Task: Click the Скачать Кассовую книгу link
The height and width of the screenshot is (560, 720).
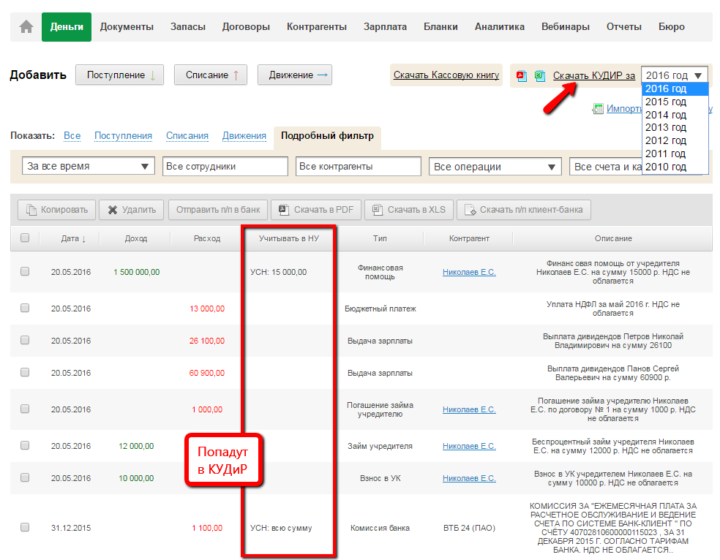Action: (445, 75)
